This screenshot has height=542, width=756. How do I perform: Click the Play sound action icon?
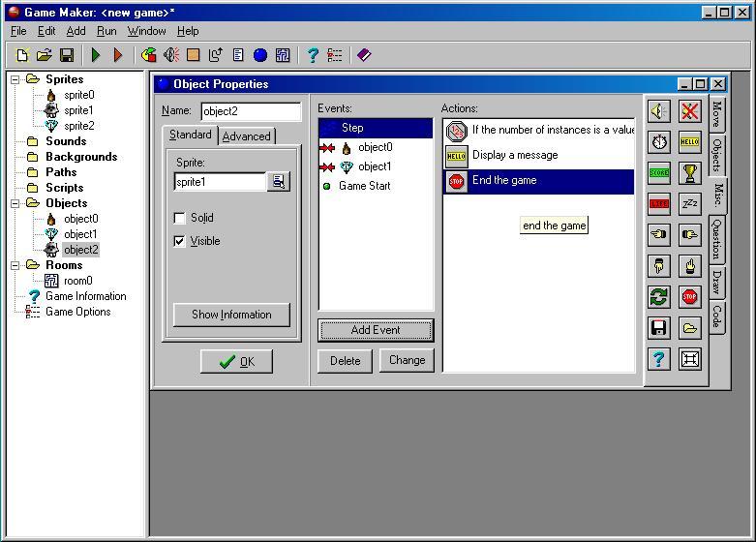click(659, 112)
